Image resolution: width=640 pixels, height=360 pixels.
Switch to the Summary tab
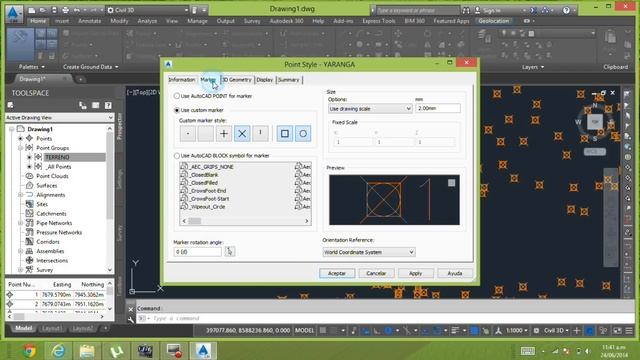coord(289,80)
